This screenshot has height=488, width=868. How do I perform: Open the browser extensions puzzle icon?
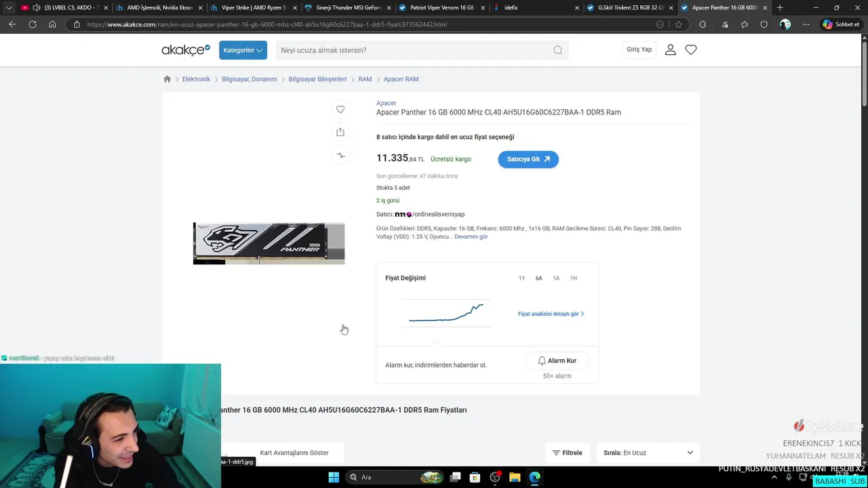703,24
